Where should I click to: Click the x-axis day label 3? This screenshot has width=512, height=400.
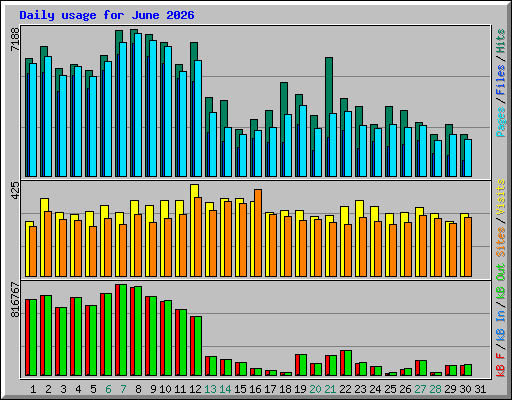coord(63,389)
